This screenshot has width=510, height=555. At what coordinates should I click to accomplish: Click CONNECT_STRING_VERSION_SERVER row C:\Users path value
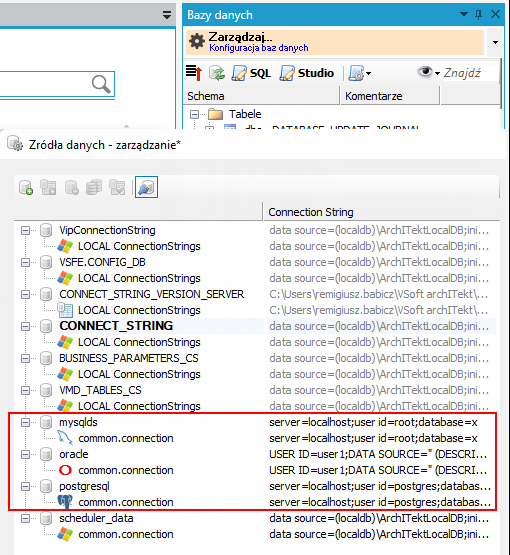(378, 294)
